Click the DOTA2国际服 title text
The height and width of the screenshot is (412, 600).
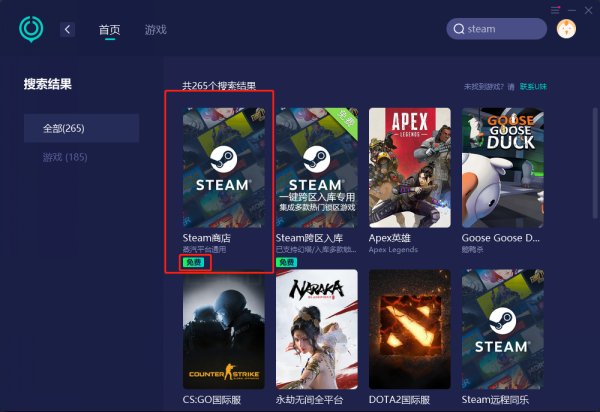(399, 400)
